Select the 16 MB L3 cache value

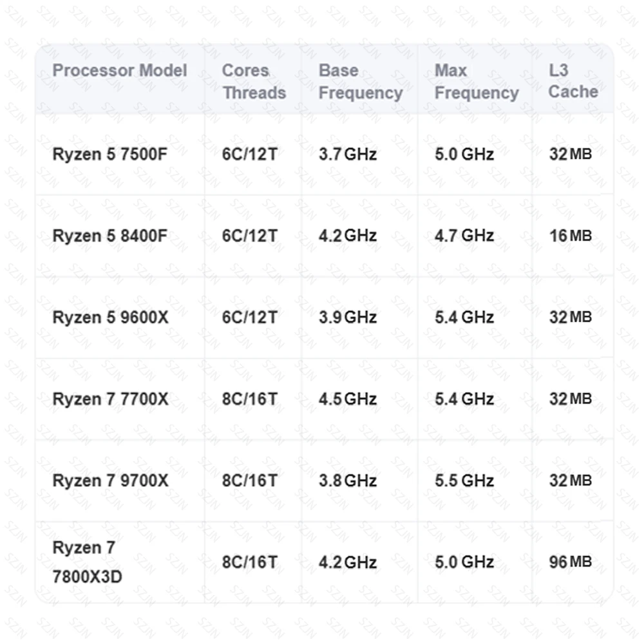[570, 236]
